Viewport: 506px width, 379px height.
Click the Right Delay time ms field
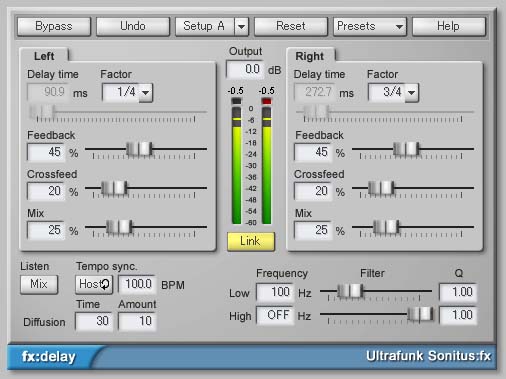(x=314, y=92)
